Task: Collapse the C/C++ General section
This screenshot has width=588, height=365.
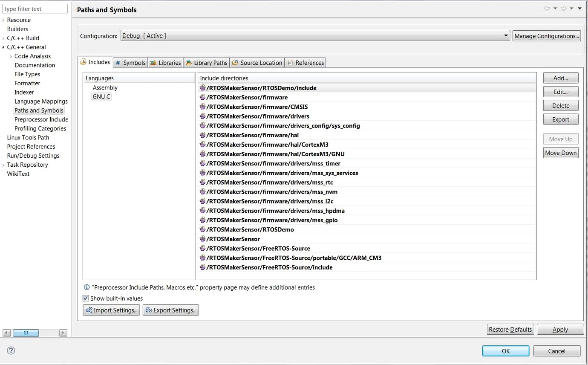Action: click(3, 47)
